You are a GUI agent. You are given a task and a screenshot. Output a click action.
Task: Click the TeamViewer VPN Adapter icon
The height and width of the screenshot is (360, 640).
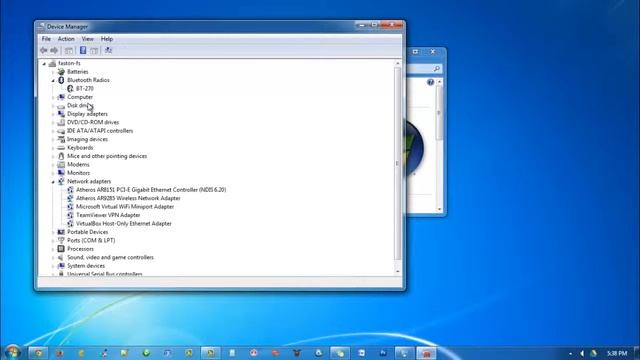(x=70, y=215)
